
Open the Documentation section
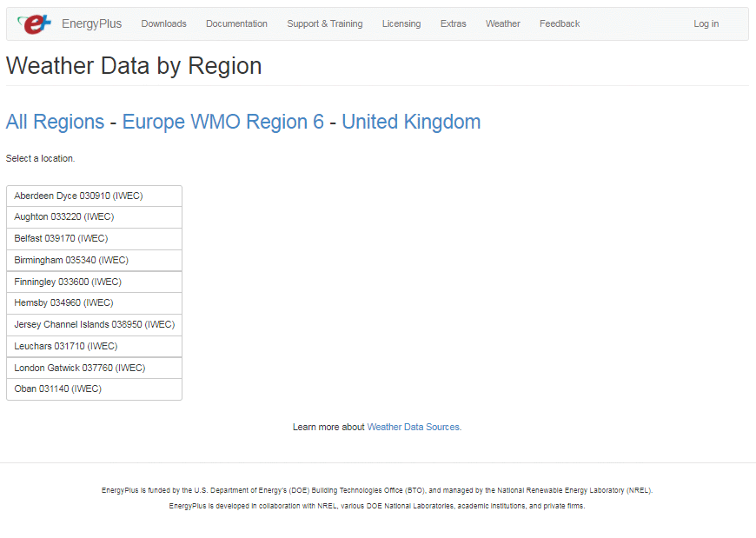[236, 23]
